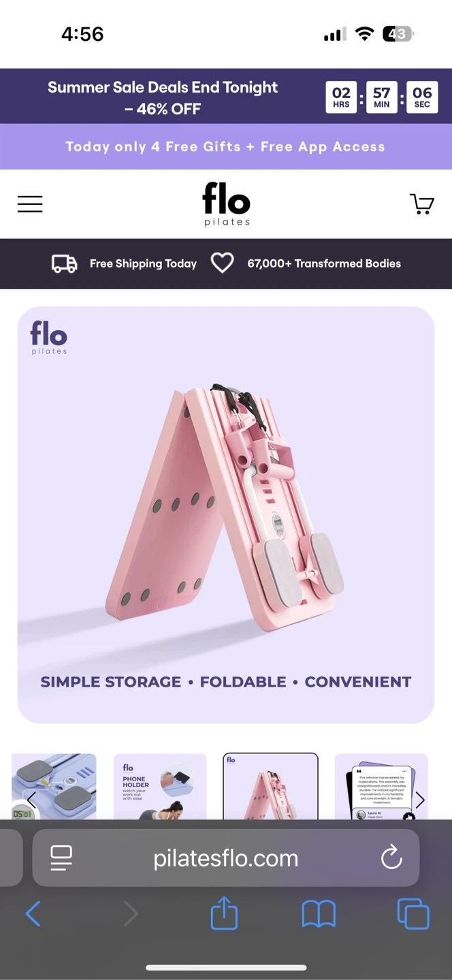Open Safari bookmarks book icon

(319, 914)
